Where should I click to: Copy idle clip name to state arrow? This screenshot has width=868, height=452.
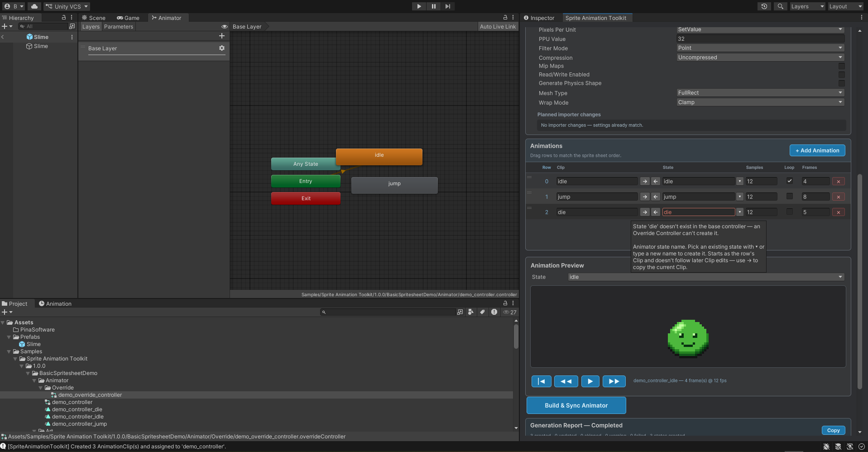(645, 181)
